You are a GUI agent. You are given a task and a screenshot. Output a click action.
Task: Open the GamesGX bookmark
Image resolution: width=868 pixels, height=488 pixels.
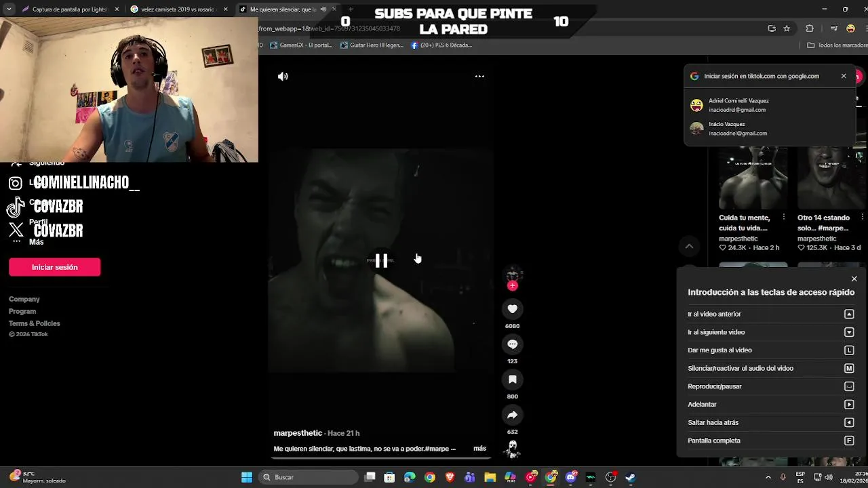(x=301, y=45)
